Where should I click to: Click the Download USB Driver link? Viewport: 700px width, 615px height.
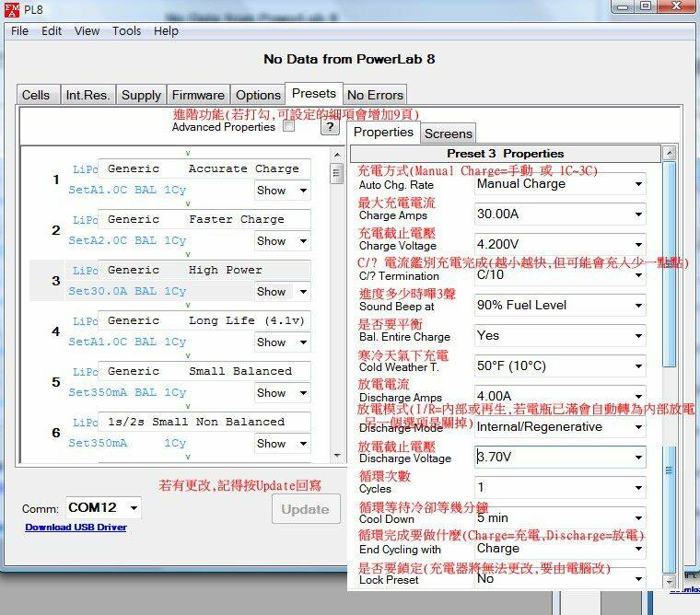click(x=76, y=528)
